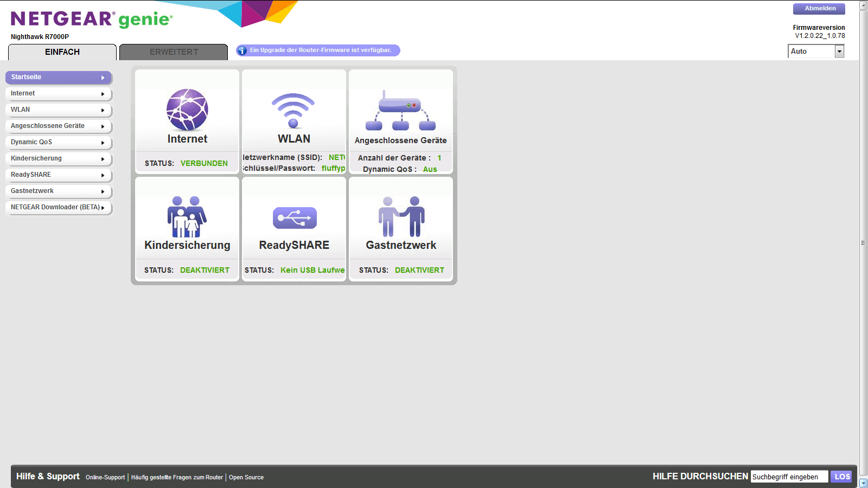Open the WLAN wireless signal icon
The width and height of the screenshot is (868, 488).
click(x=293, y=111)
